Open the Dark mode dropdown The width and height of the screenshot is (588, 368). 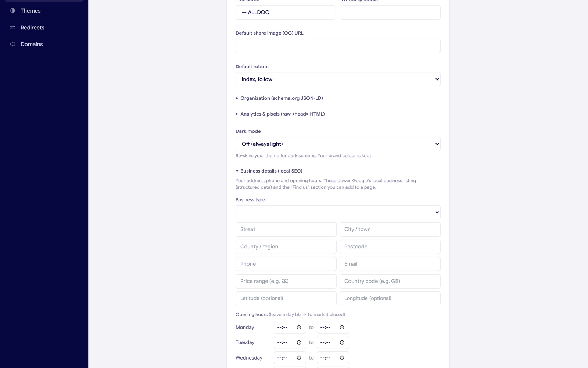[x=338, y=144]
